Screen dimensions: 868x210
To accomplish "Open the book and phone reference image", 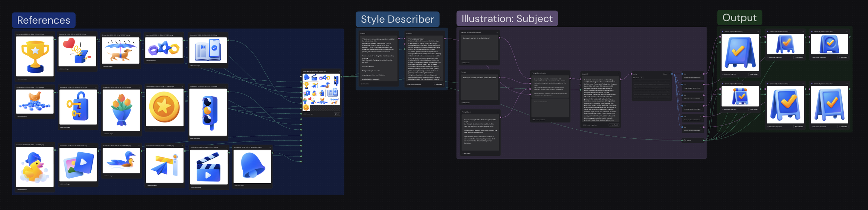I will [208, 50].
